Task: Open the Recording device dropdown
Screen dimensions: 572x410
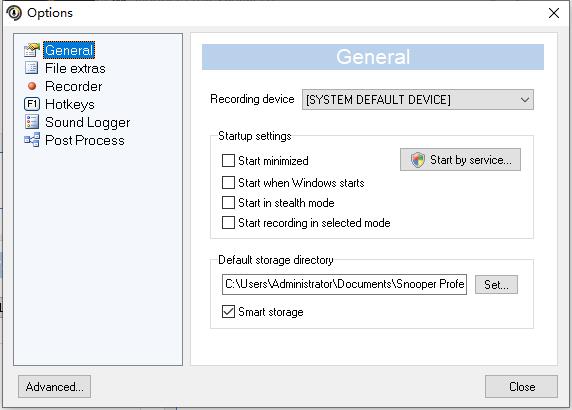Action: [418, 100]
